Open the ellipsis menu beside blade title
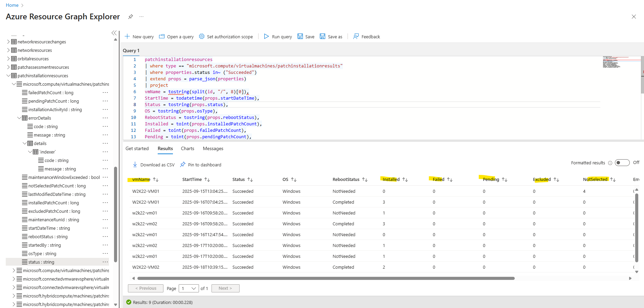The width and height of the screenshot is (644, 308). click(141, 17)
